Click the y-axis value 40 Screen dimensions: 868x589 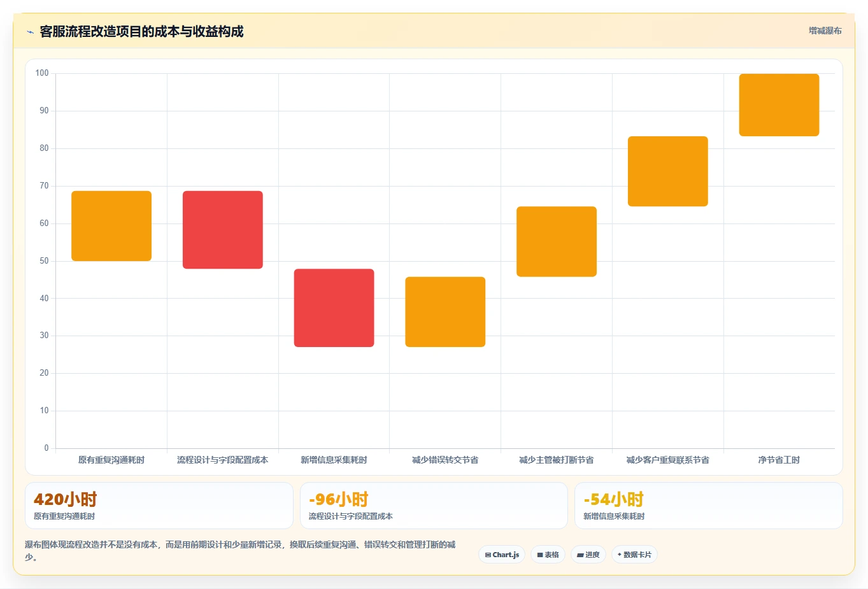tap(44, 298)
